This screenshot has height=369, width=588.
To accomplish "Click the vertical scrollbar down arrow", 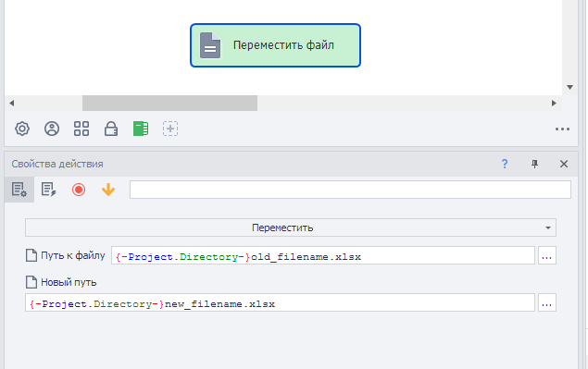I will pos(570,87).
